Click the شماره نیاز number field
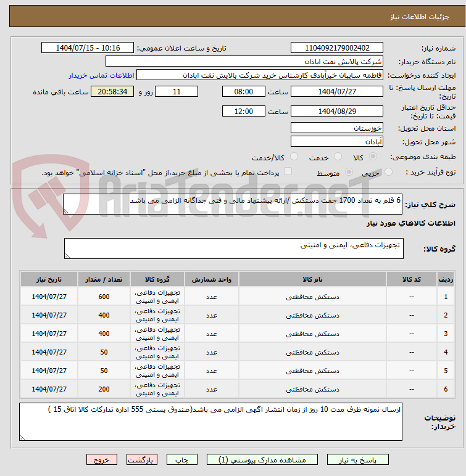The width and height of the screenshot is (466, 476). click(x=337, y=47)
